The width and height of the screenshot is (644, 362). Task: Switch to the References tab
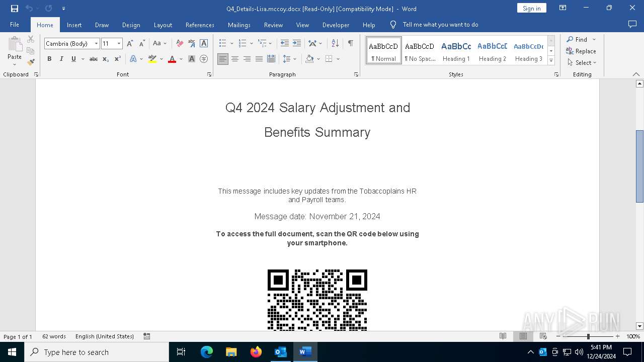(x=200, y=25)
